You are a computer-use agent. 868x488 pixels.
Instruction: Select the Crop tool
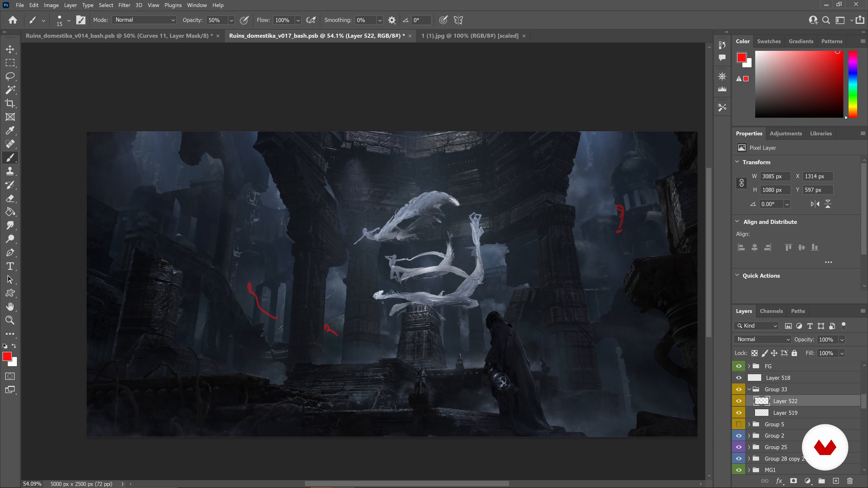(x=10, y=103)
